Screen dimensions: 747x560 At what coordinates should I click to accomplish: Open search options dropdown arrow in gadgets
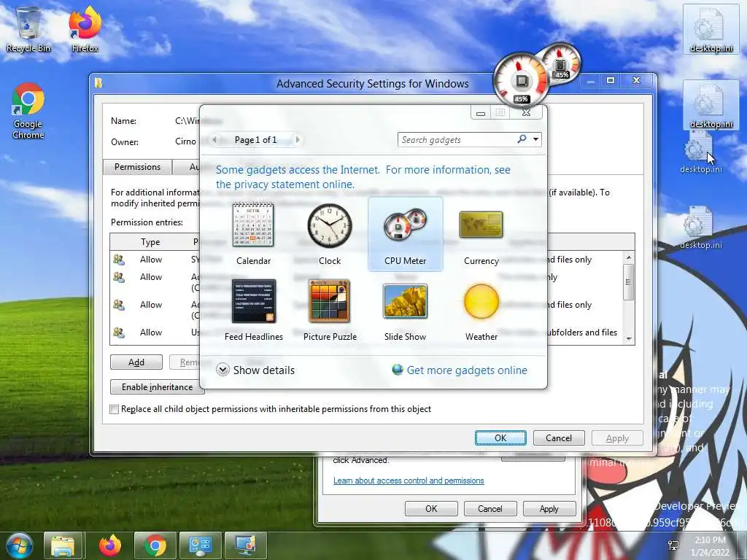536,139
